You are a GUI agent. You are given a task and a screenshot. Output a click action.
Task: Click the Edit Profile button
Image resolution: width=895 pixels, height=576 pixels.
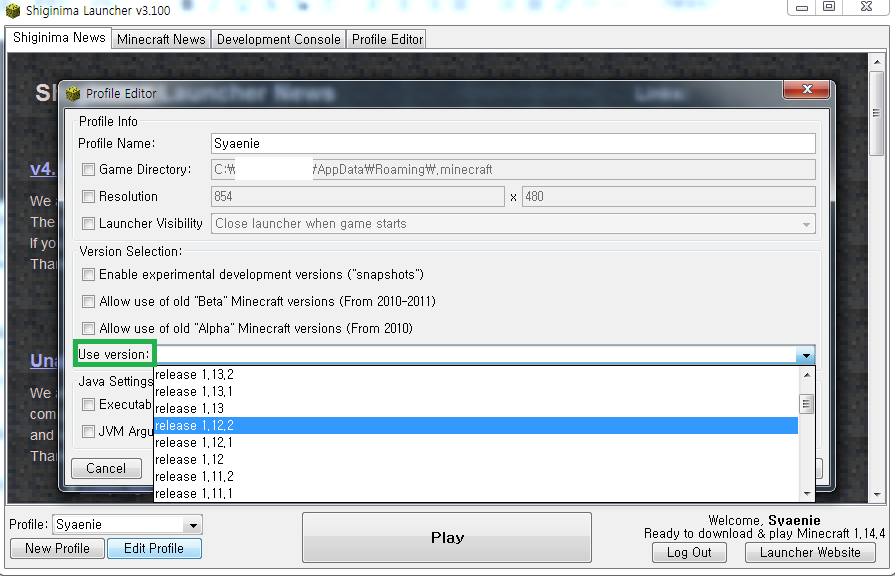click(154, 549)
